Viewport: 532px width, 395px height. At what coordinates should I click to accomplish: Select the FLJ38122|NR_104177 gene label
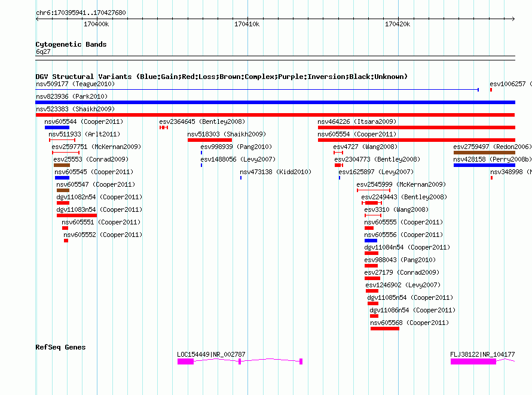(x=482, y=354)
